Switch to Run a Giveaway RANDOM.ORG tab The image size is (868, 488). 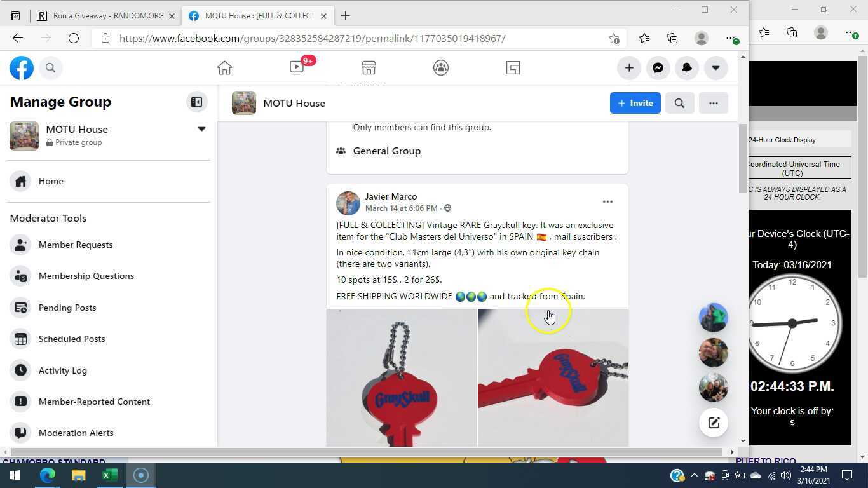(x=106, y=16)
